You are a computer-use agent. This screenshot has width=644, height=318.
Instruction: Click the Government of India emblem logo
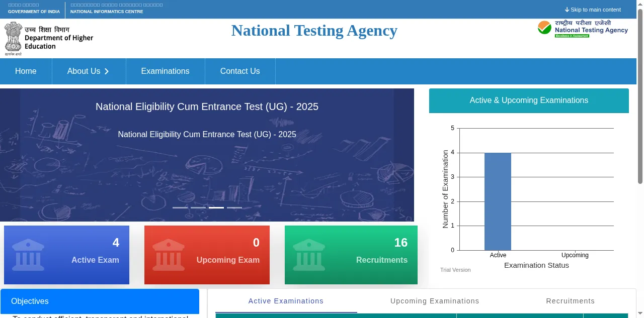pyautogui.click(x=13, y=38)
